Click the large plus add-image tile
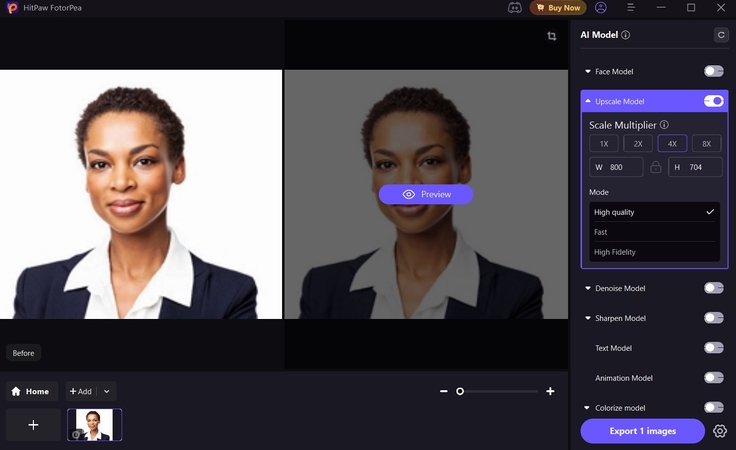 point(33,425)
